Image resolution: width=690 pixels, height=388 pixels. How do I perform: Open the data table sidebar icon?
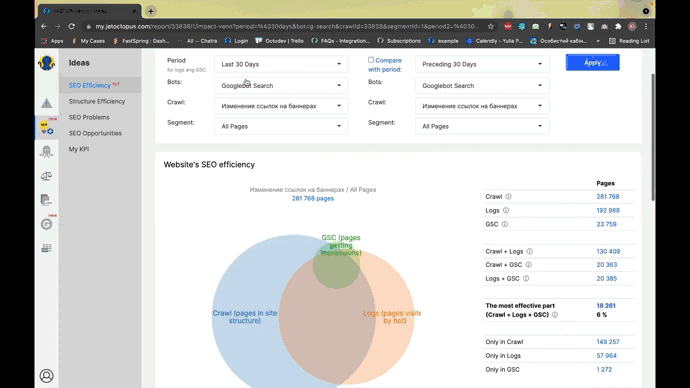pos(46,248)
